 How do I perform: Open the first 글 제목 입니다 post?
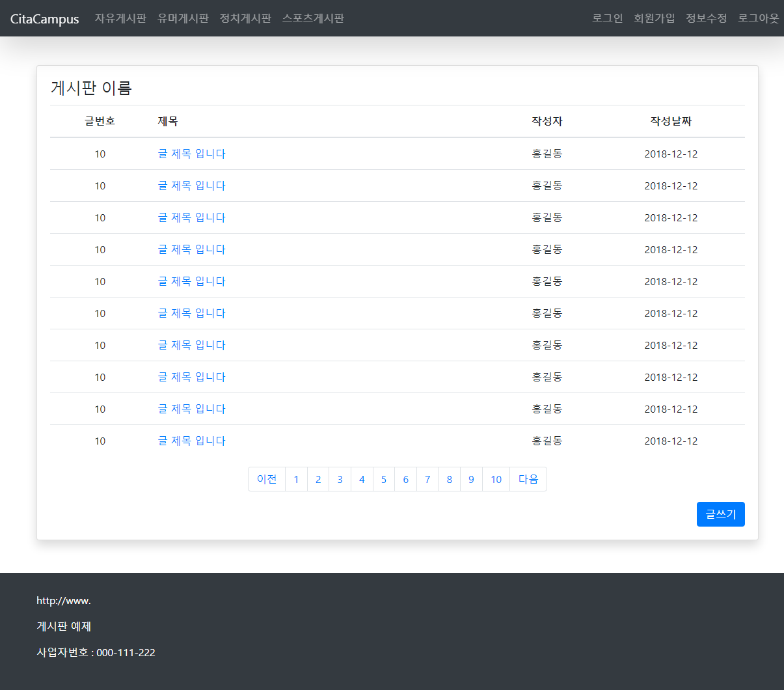pyautogui.click(x=192, y=154)
